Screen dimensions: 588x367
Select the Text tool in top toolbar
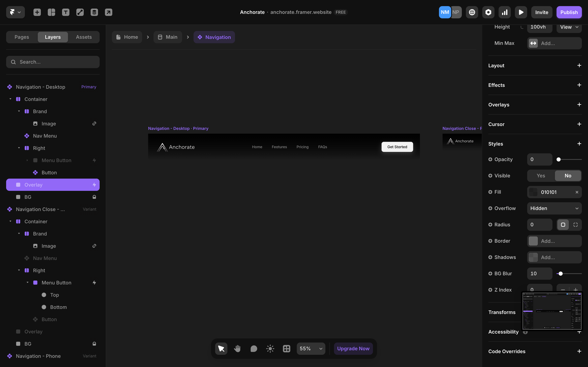[66, 12]
